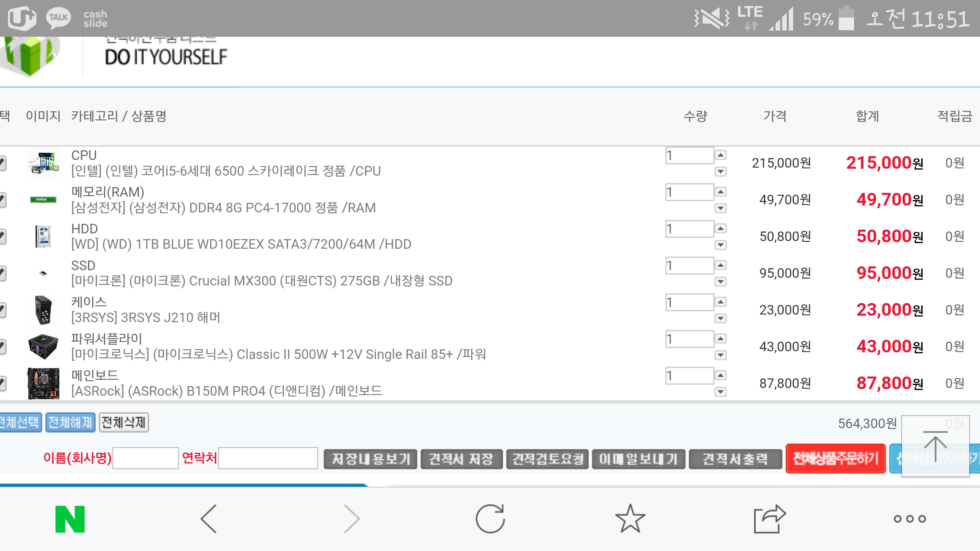Click the 견적서 저장 button
Viewport: 980px width, 551px height.
pyautogui.click(x=461, y=458)
